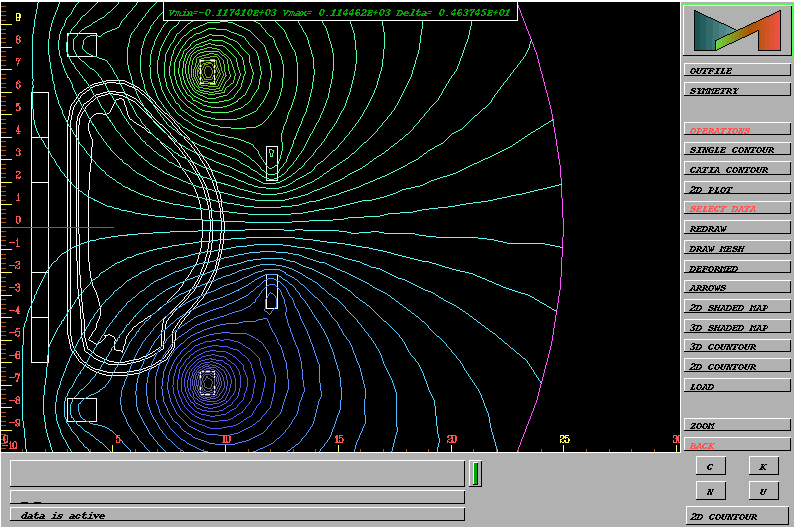Click the small lower coil rectangle near x=12

(272, 291)
